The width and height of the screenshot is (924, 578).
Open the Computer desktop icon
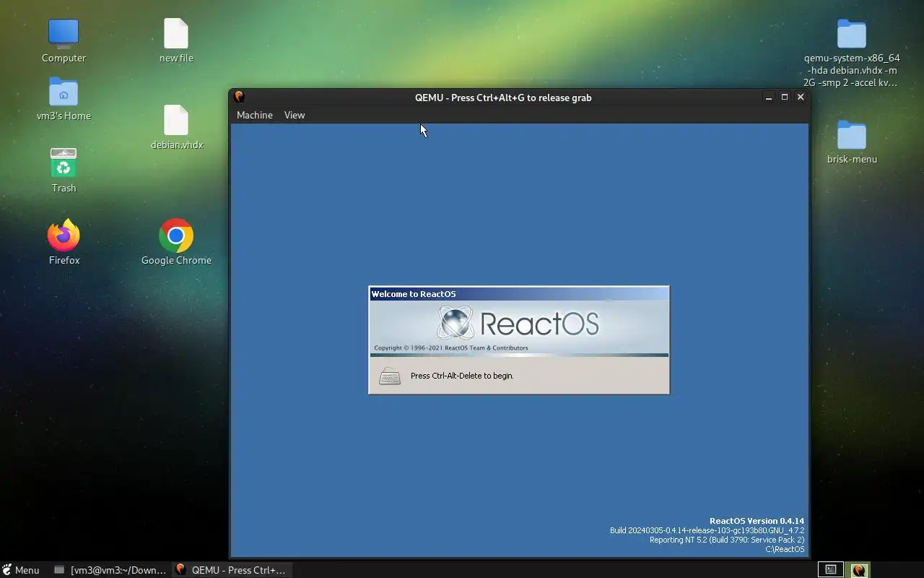[x=64, y=33]
